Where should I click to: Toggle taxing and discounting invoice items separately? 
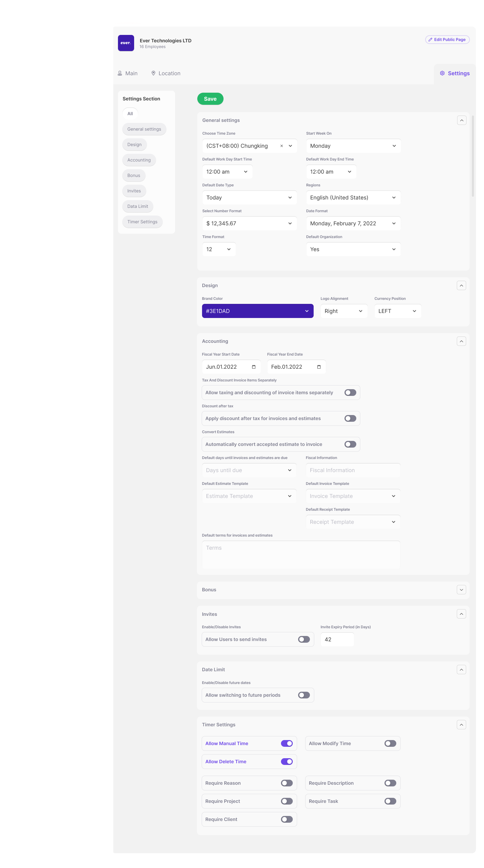tap(351, 393)
